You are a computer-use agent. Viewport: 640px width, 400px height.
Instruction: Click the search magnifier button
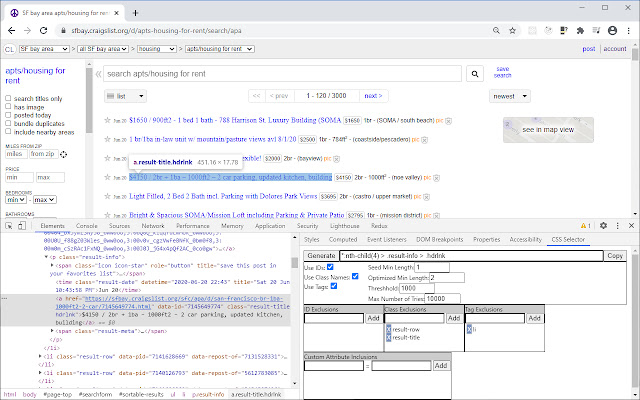(x=475, y=74)
